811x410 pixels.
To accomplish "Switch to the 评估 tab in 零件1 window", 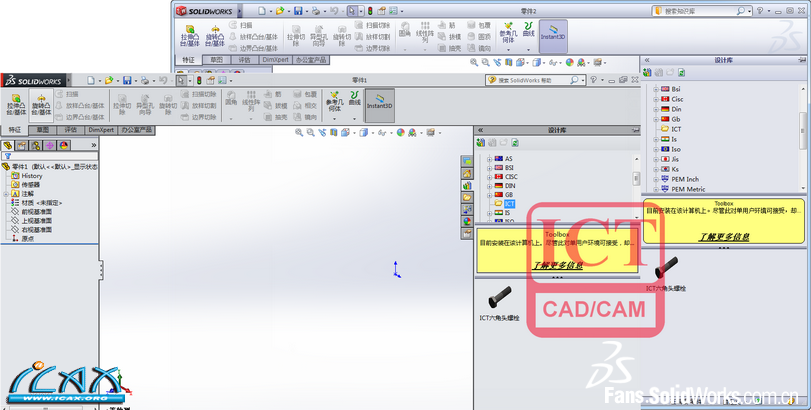I will coord(70,130).
